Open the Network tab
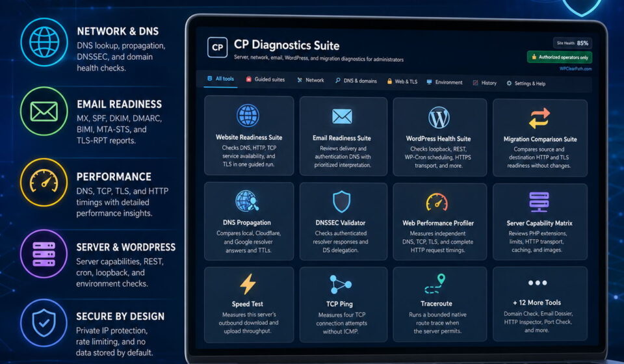The width and height of the screenshot is (624, 364). point(311,80)
